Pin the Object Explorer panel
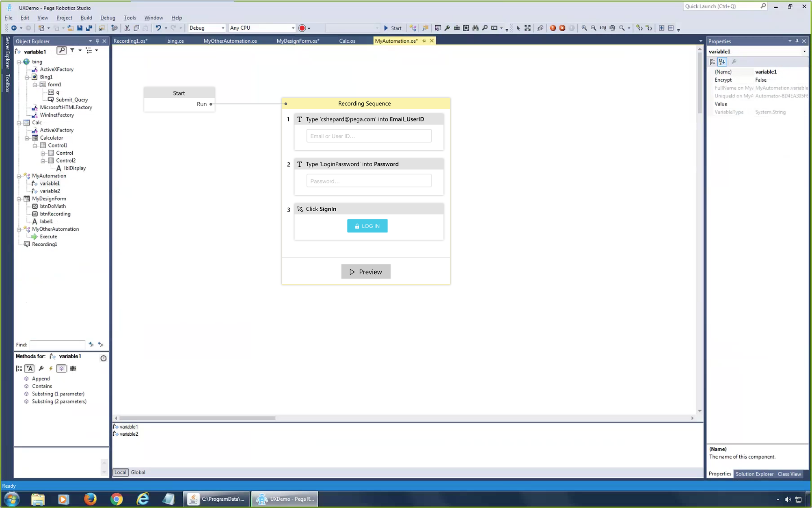 [x=97, y=41]
